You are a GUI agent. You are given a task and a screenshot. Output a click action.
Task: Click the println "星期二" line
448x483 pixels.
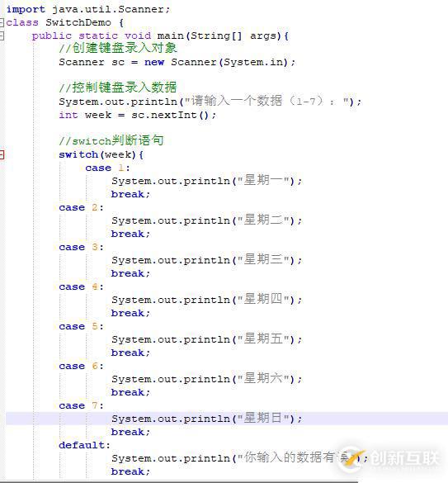pos(207,220)
